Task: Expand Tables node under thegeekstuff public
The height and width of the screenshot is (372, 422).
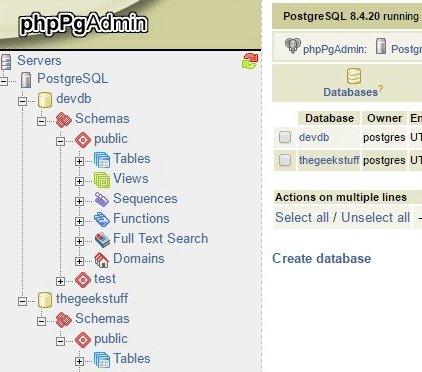Action: (x=79, y=361)
